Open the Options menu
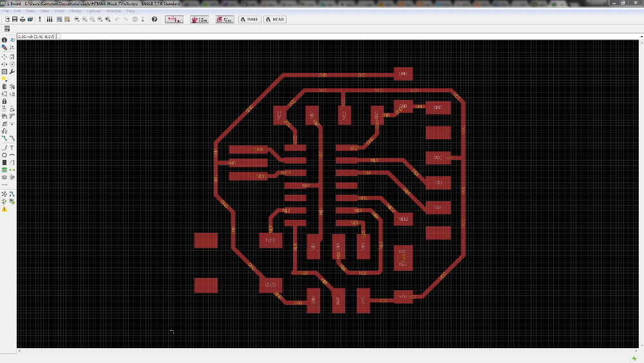The image size is (644, 363). (x=94, y=11)
